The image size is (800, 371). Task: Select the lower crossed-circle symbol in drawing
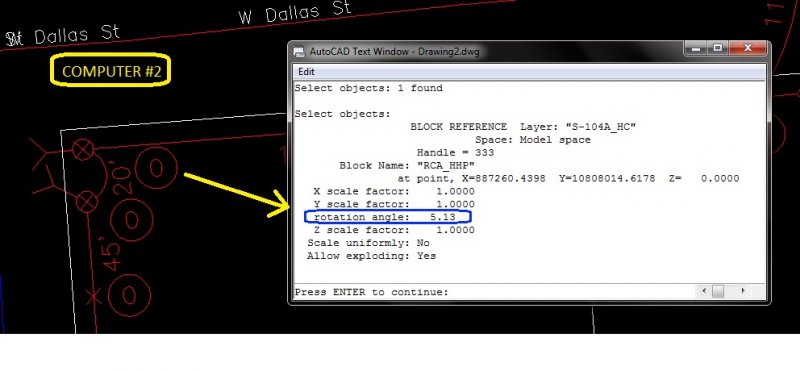pos(87,202)
